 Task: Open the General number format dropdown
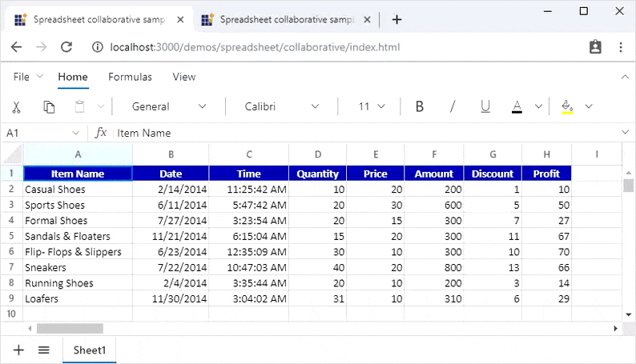(169, 106)
